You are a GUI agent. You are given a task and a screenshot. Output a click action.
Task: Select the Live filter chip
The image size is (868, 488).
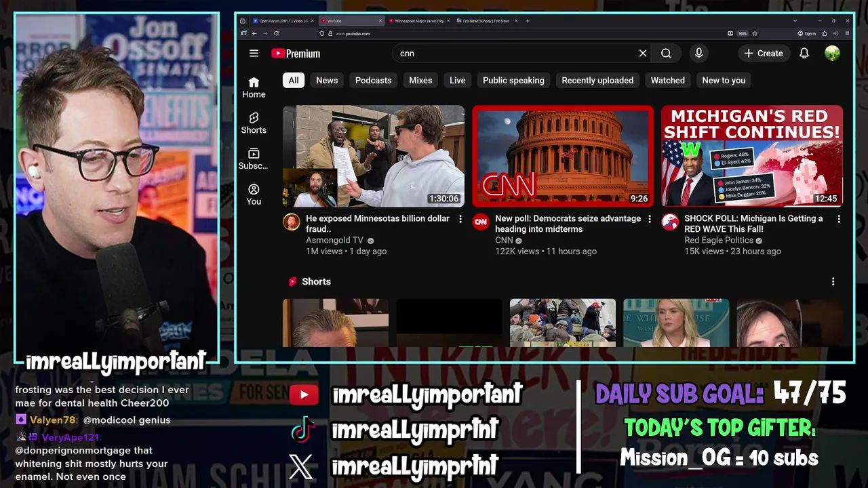point(458,80)
